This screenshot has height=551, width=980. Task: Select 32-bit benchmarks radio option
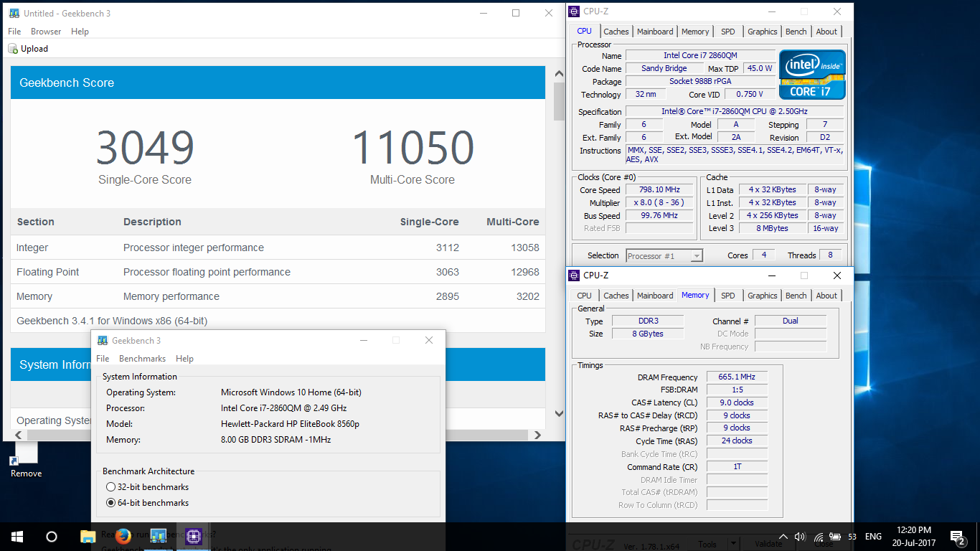(x=110, y=487)
